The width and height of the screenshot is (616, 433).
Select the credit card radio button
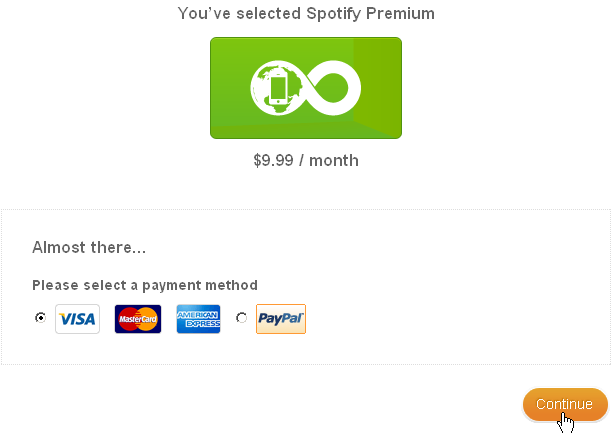pos(40,318)
